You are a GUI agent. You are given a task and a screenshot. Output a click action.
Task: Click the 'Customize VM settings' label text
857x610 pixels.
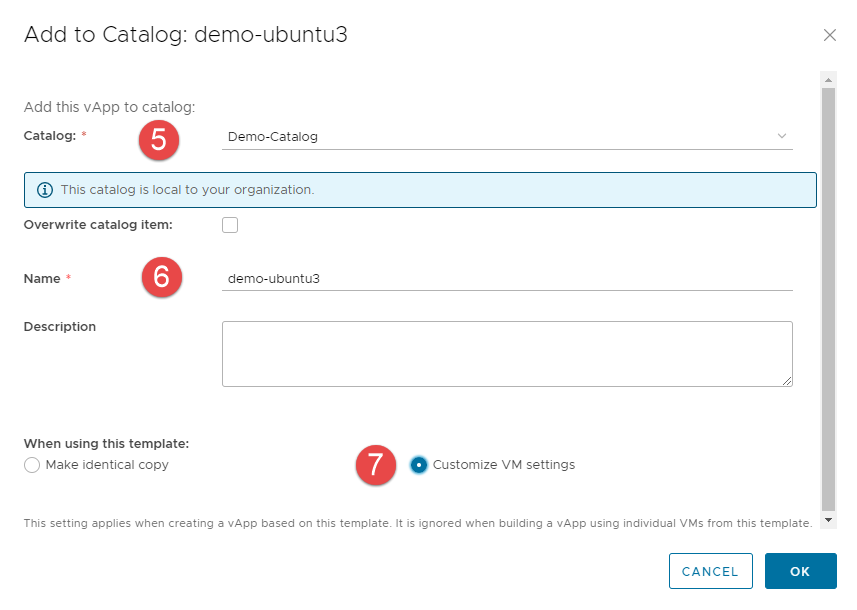[x=503, y=465]
